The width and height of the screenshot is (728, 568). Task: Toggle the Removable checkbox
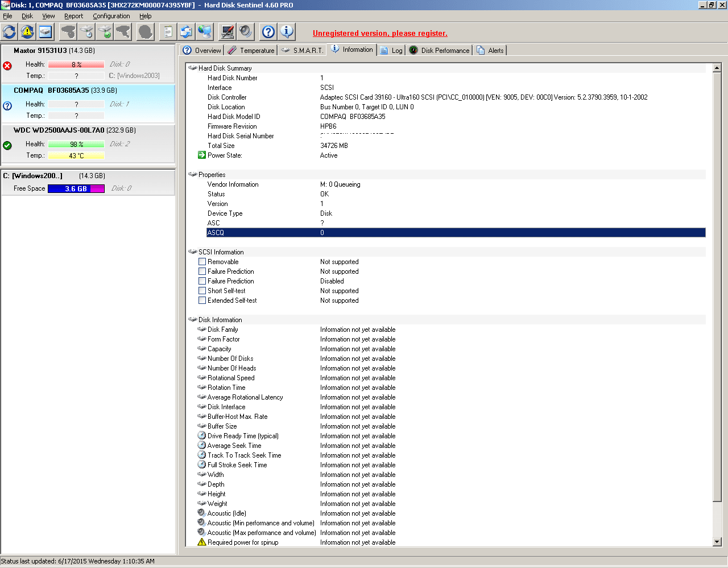tap(202, 262)
